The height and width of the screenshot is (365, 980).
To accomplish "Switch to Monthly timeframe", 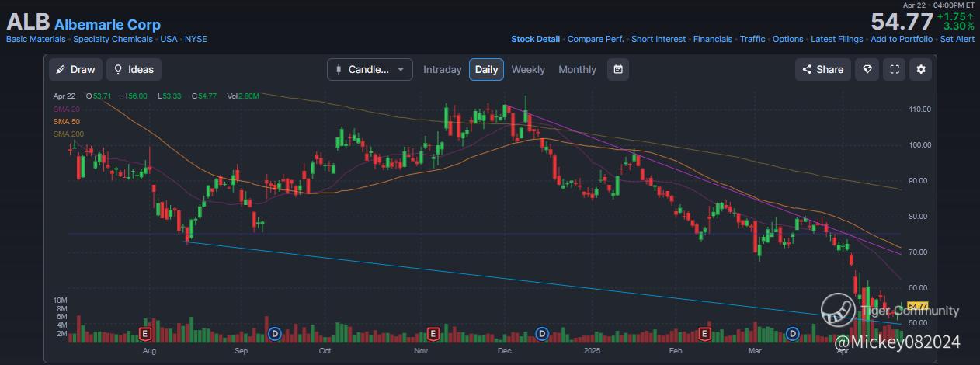I will pos(577,69).
